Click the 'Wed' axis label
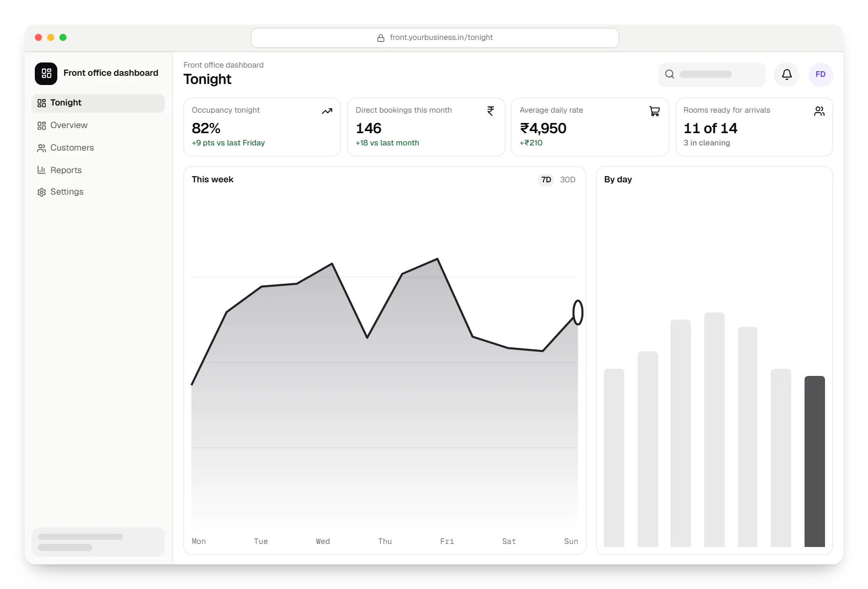 coord(323,541)
